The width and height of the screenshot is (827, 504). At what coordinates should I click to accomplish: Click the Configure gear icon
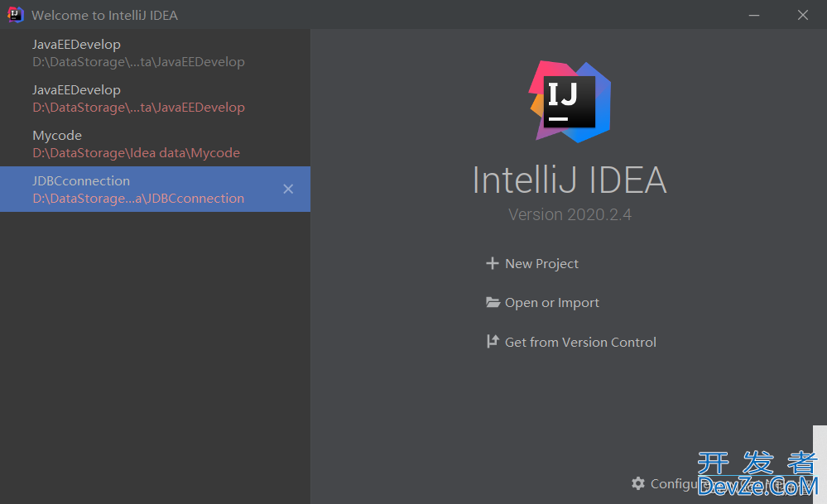click(638, 483)
